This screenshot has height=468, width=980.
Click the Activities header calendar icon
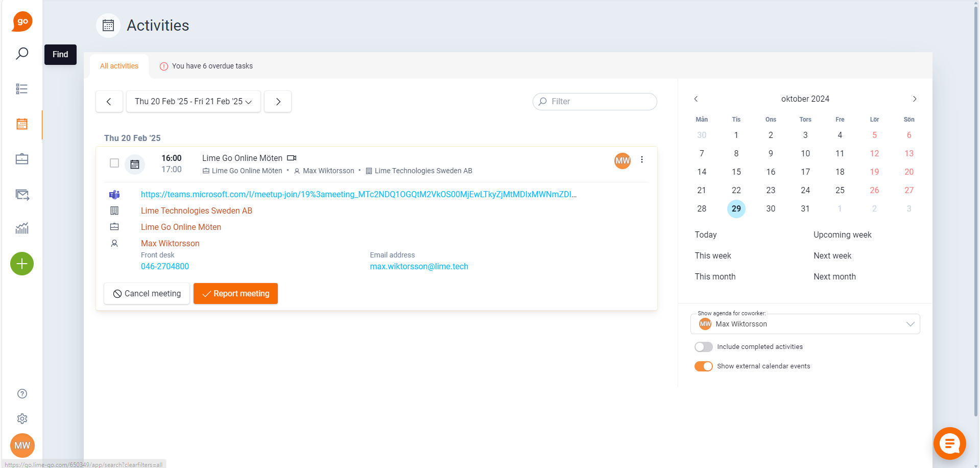(108, 26)
